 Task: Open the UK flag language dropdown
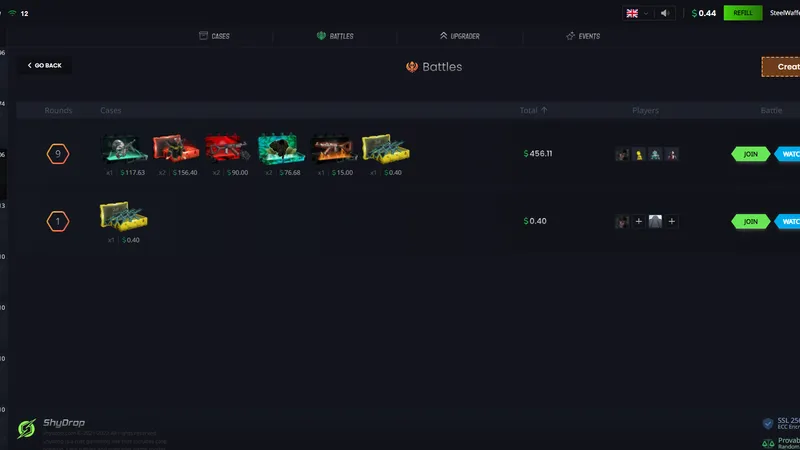coord(637,13)
